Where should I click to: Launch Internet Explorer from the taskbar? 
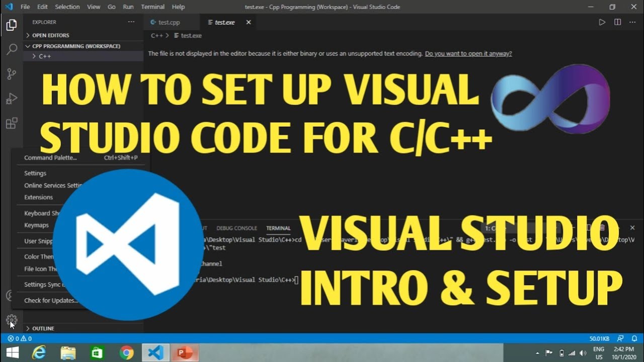39,352
